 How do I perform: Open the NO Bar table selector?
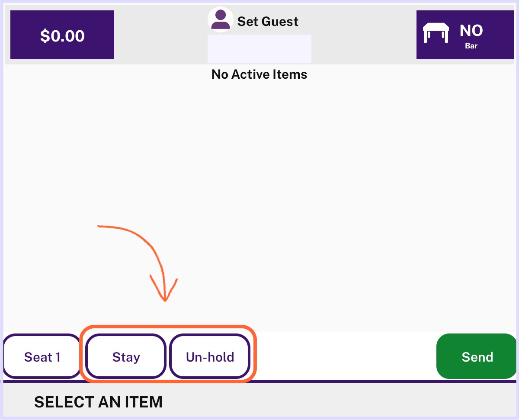point(465,35)
